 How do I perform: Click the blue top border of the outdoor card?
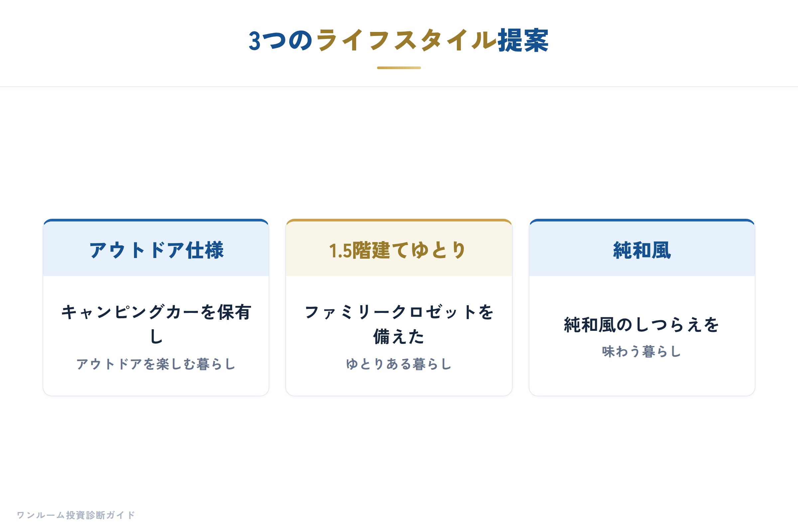click(x=156, y=220)
